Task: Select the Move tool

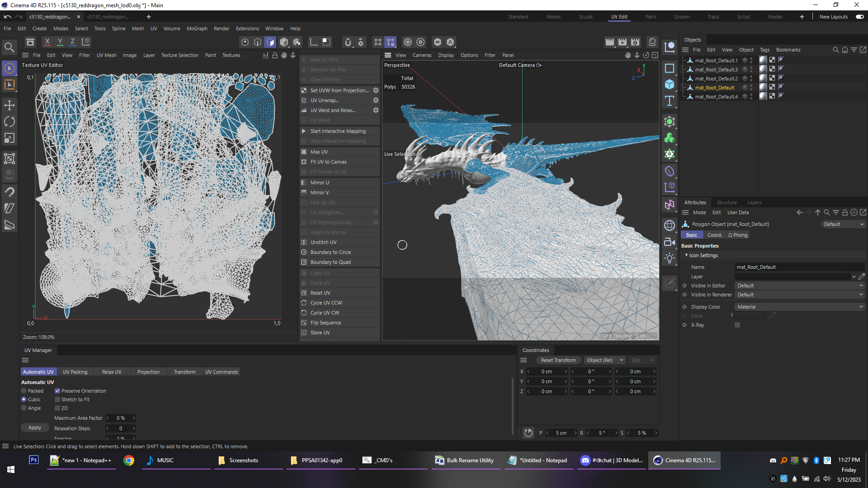Action: coord(9,105)
